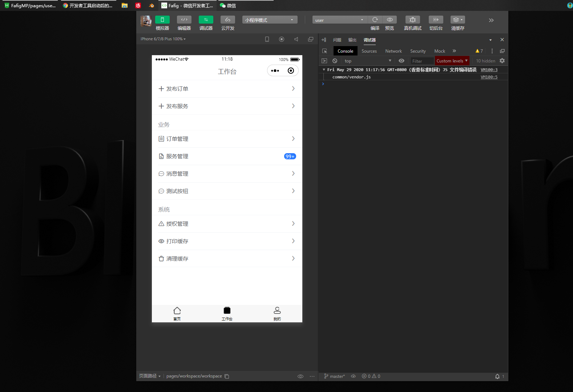Open the 页面路径 page path dropdown
This screenshot has width=573, height=392.
pyautogui.click(x=150, y=376)
